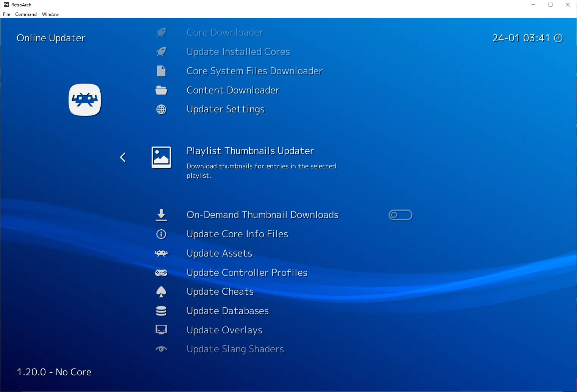Click the eye icon beside Update Slang Shaders
The width and height of the screenshot is (577, 392).
click(x=161, y=349)
